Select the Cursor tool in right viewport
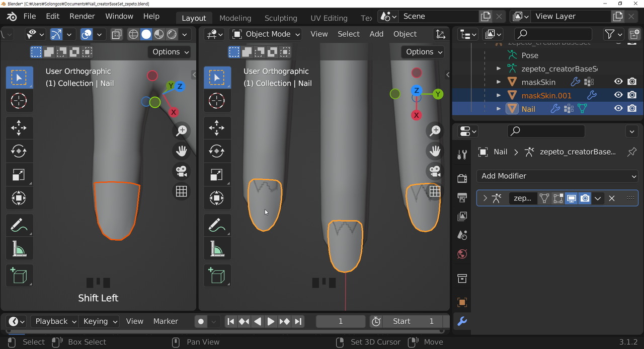Screen dimensions: 644x349 pos(217,101)
